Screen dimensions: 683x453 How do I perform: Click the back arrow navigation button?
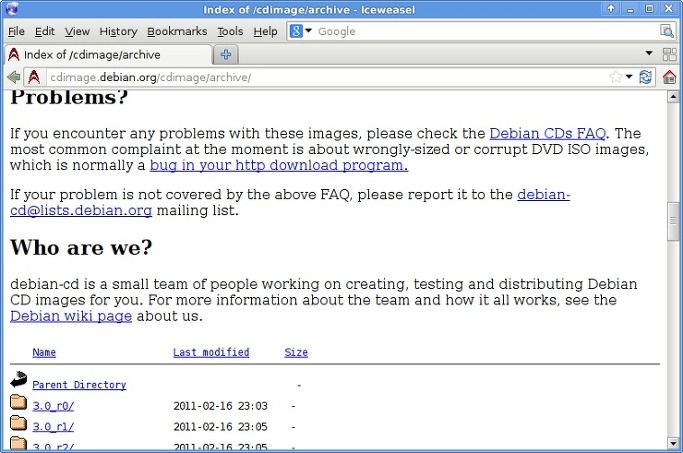(x=14, y=78)
